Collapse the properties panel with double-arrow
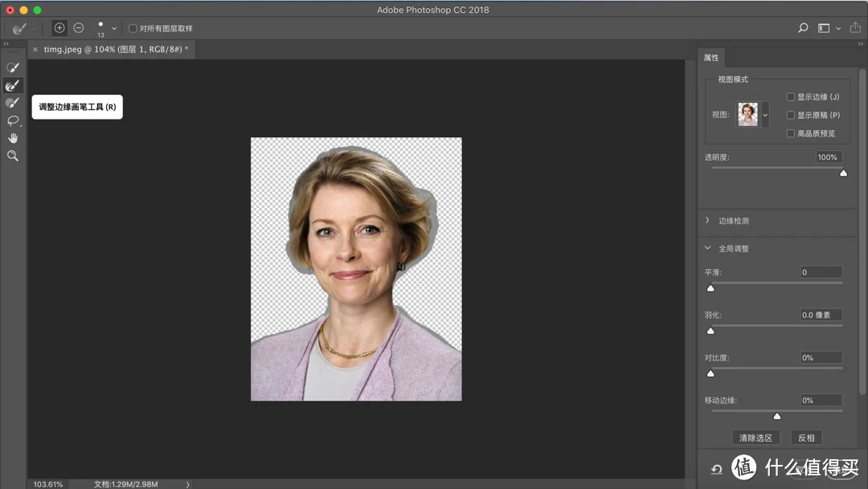 coord(860,43)
